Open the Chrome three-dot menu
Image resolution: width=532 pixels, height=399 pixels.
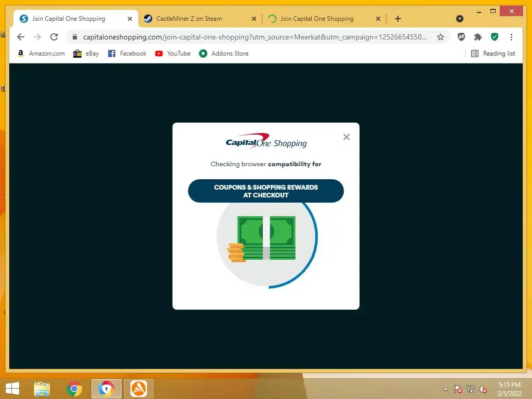tap(511, 37)
